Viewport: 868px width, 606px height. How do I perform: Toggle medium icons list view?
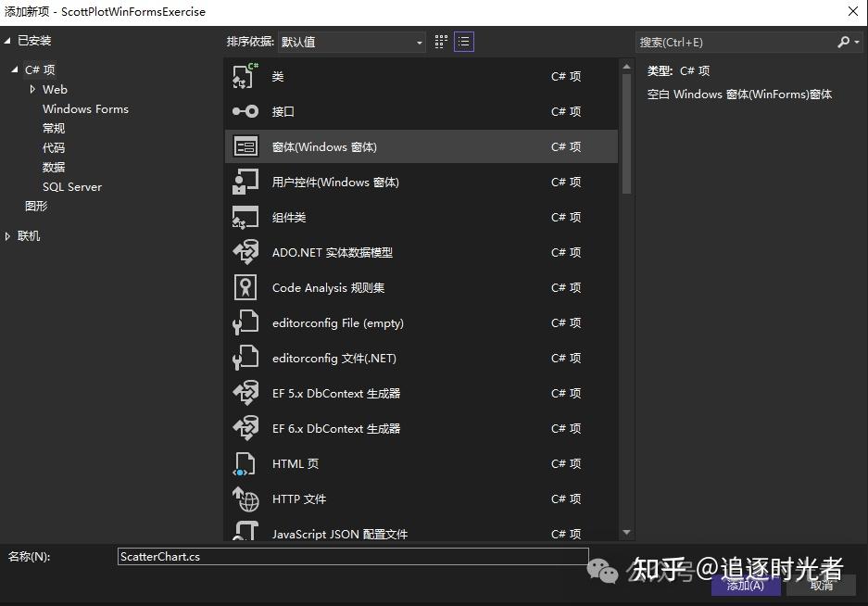click(463, 41)
